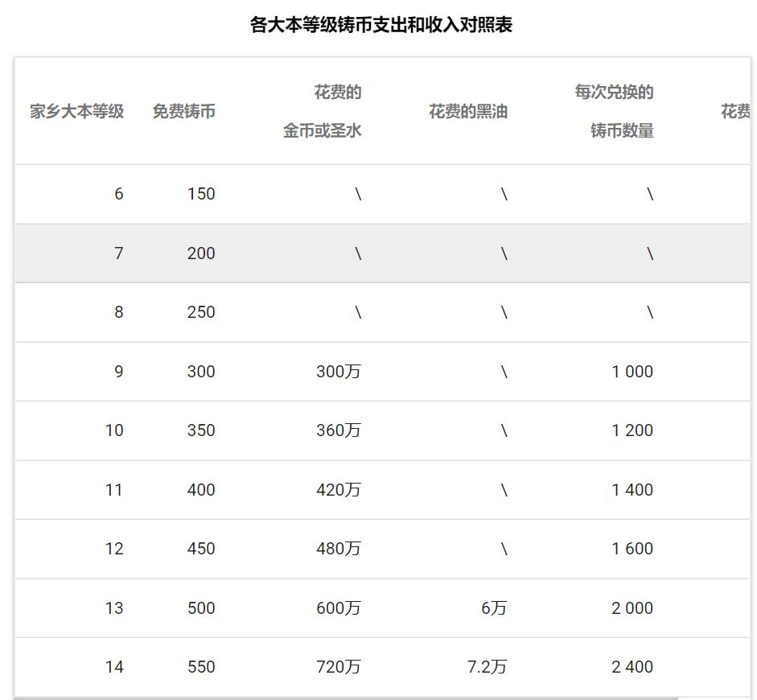The height and width of the screenshot is (700, 757).
Task: Select the 1 000 exchange amount cell
Action: pos(632,372)
